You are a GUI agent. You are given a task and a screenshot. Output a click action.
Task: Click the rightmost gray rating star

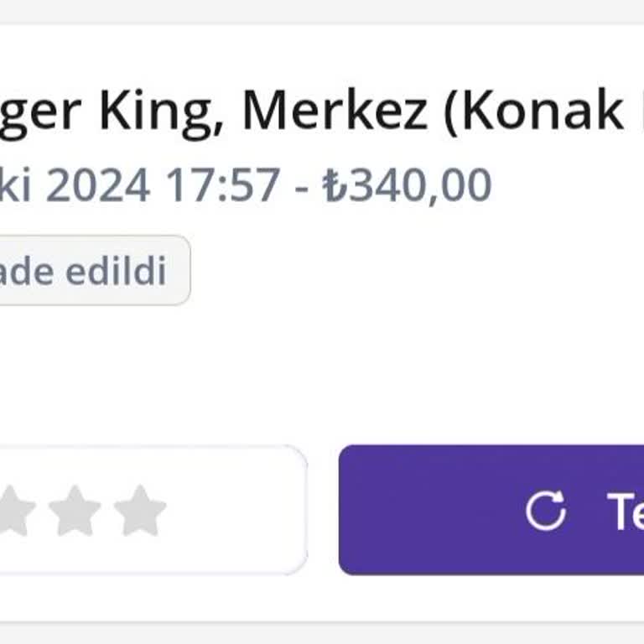pyautogui.click(x=140, y=511)
